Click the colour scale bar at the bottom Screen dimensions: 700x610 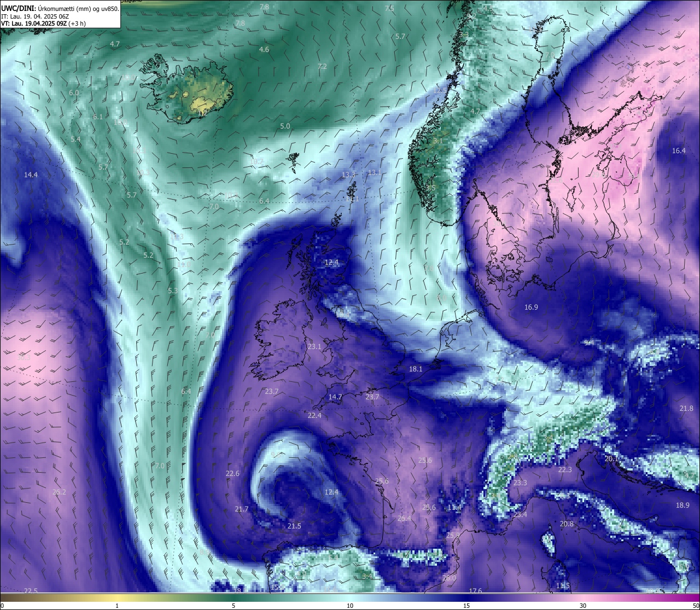350,596
